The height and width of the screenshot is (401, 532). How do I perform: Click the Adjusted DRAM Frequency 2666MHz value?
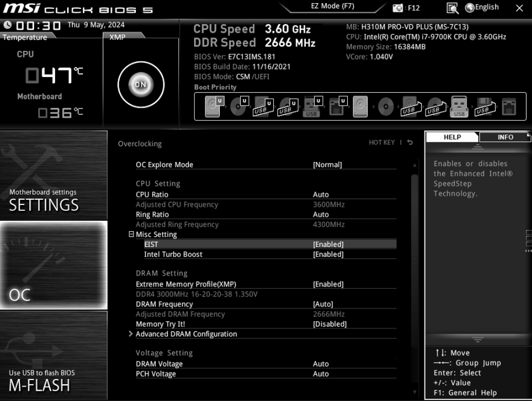pos(329,314)
